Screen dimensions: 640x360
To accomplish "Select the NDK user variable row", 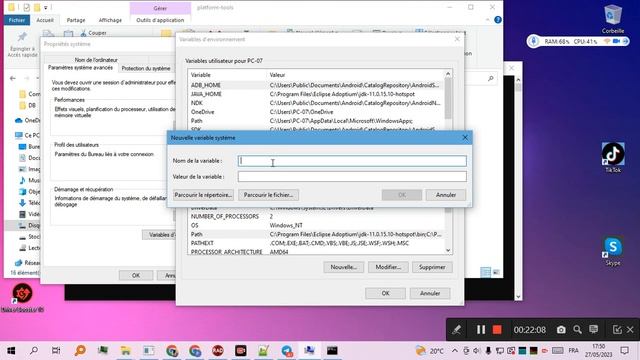I will [316, 103].
